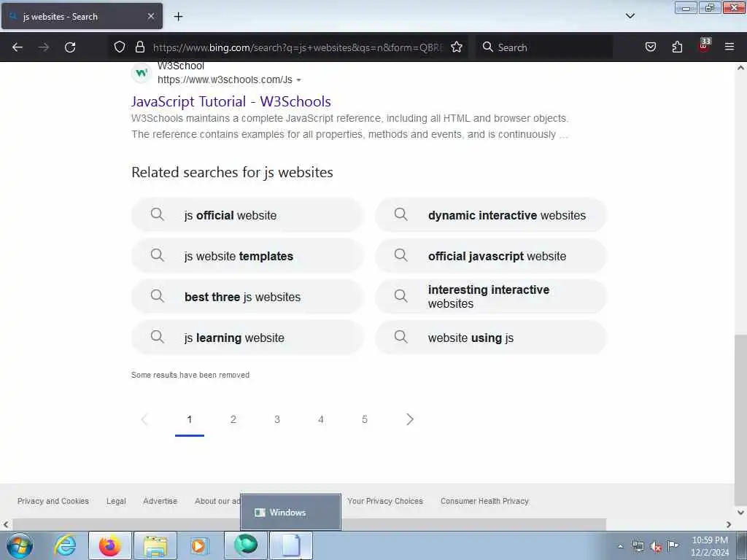747x560 pixels.
Task: Open Windows Explorer folder taskbar icon
Action: 155,545
